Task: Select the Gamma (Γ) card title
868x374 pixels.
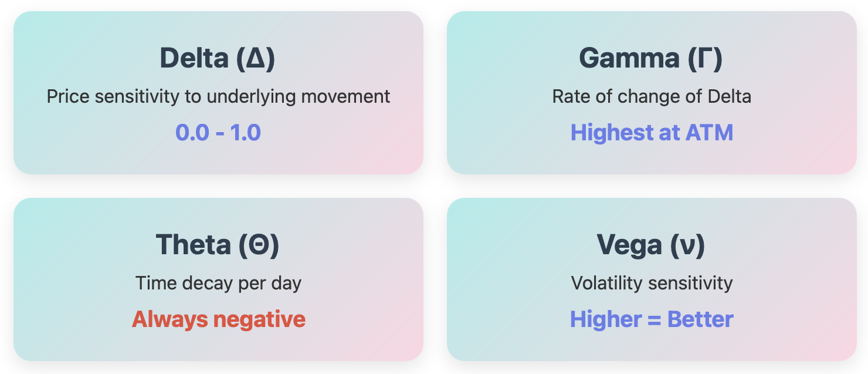Action: click(x=651, y=59)
